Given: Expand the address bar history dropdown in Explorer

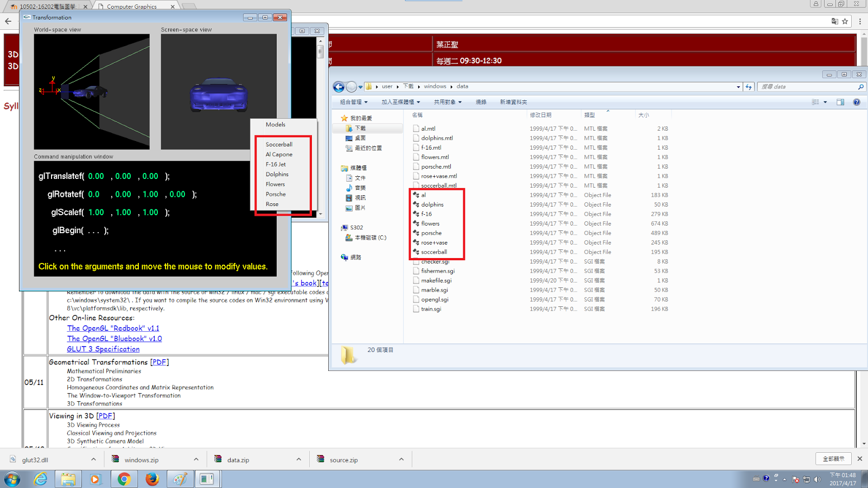Looking at the screenshot, I should tap(738, 87).
